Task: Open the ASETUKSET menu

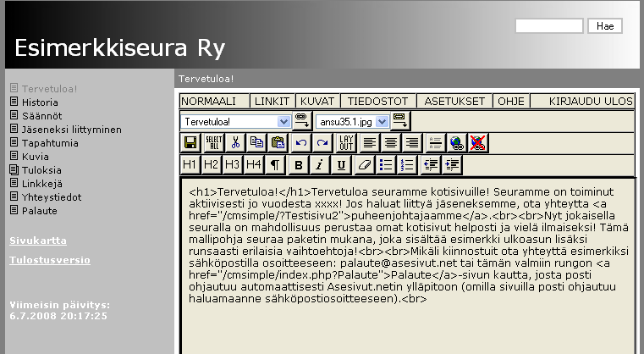Action: (454, 101)
